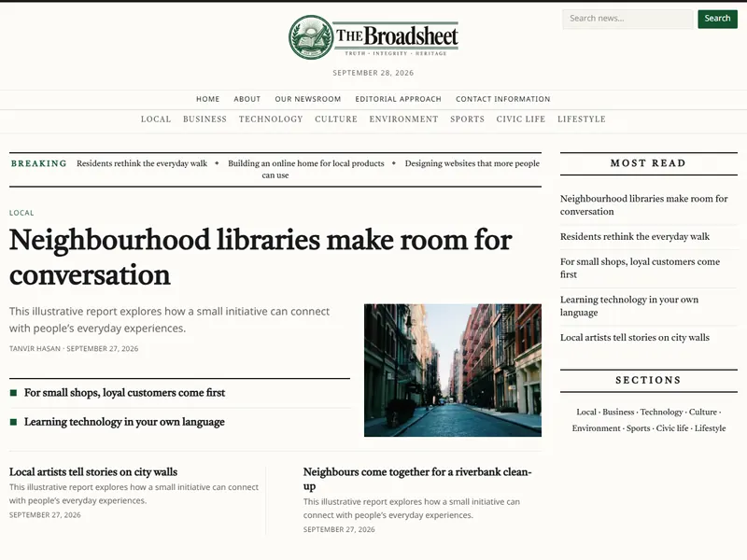The width and height of the screenshot is (747, 560).
Task: Click the Search button
Action: 717,19
